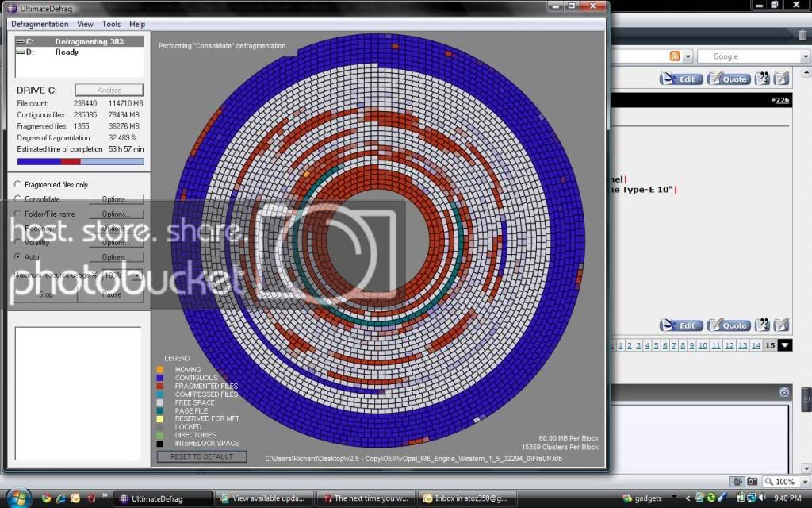Go to page 10 in forum pagination
812x508 pixels.
[703, 346]
